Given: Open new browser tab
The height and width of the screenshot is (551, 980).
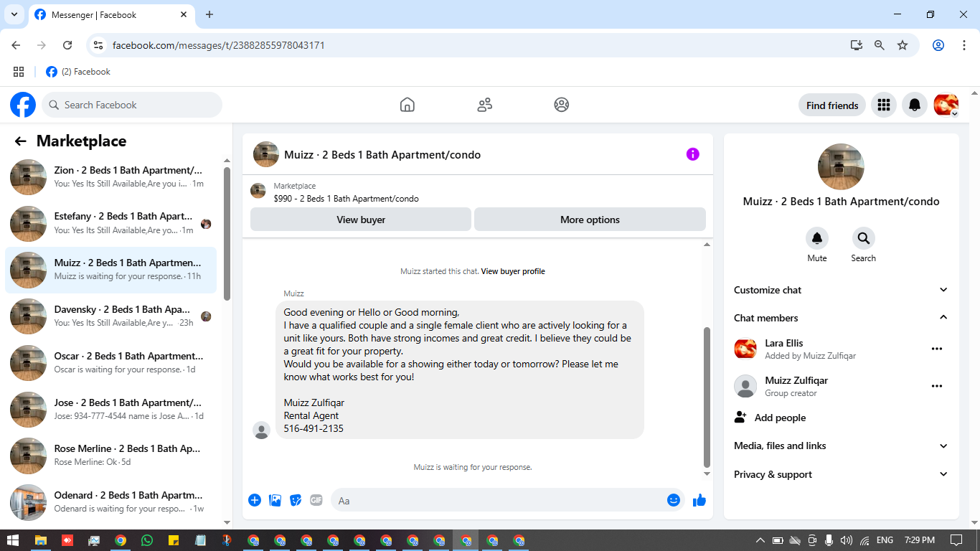Looking at the screenshot, I should pyautogui.click(x=209, y=14).
